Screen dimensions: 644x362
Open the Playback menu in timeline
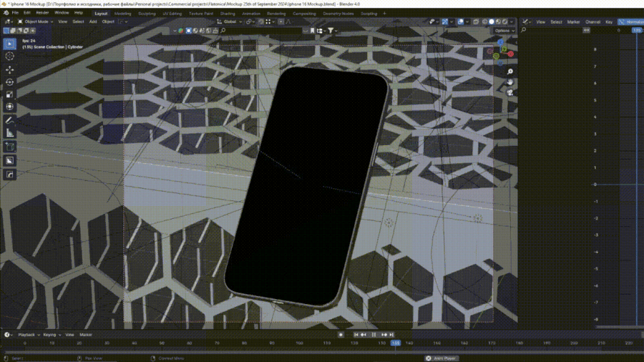tap(26, 335)
